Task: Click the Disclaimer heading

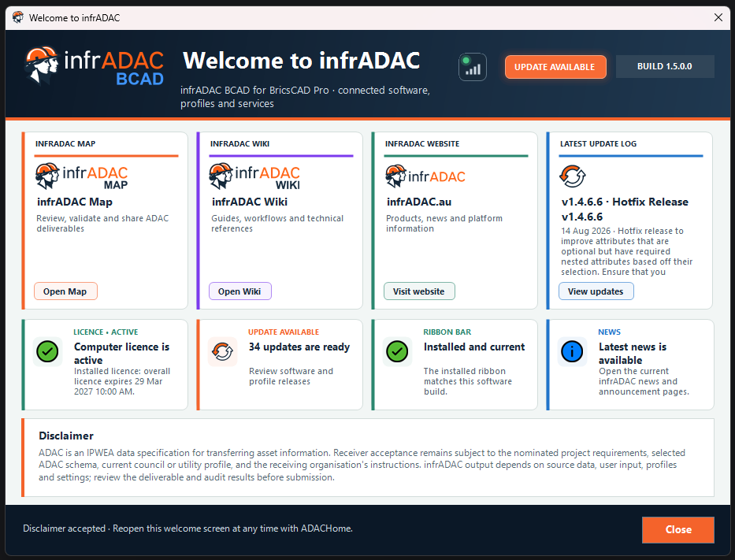Action: click(66, 436)
